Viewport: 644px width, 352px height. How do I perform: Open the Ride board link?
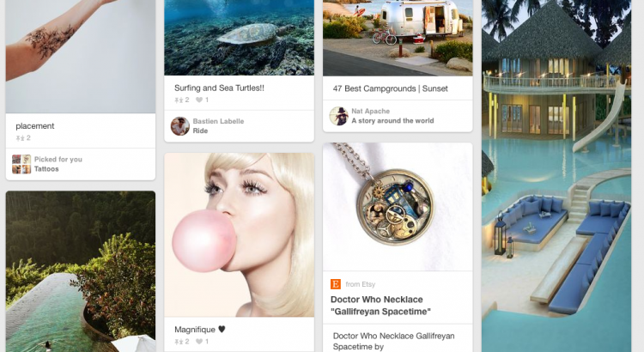[x=200, y=131]
